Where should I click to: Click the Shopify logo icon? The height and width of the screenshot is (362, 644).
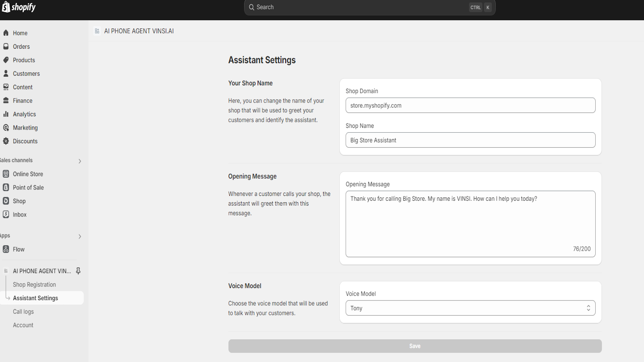pos(6,7)
